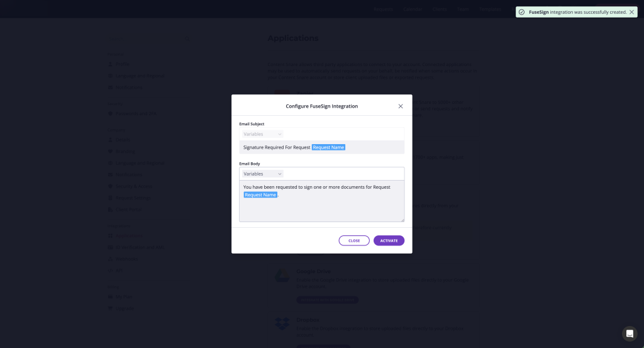
Task: Click the CLOSE button in the dialog
Action: 354,240
